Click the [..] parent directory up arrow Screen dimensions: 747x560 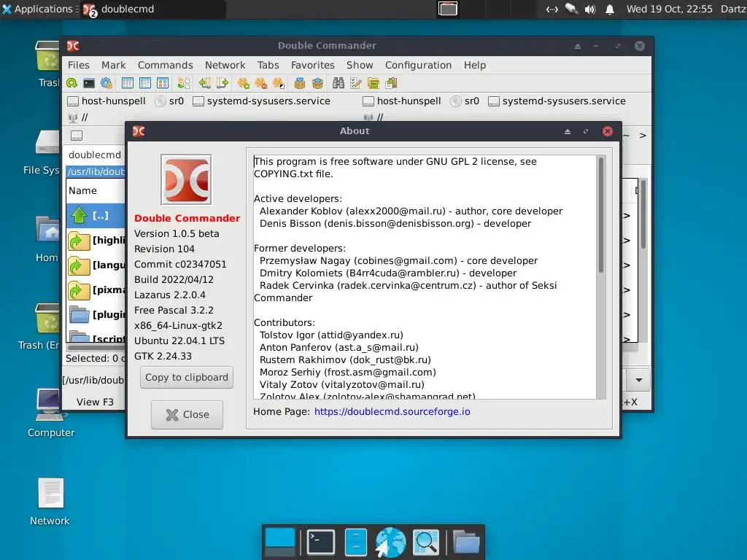(79, 215)
